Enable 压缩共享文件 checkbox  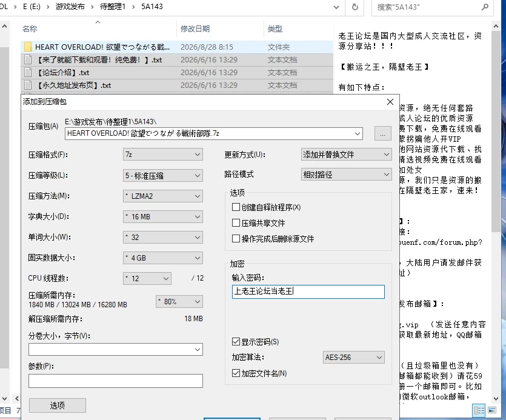pyautogui.click(x=236, y=223)
